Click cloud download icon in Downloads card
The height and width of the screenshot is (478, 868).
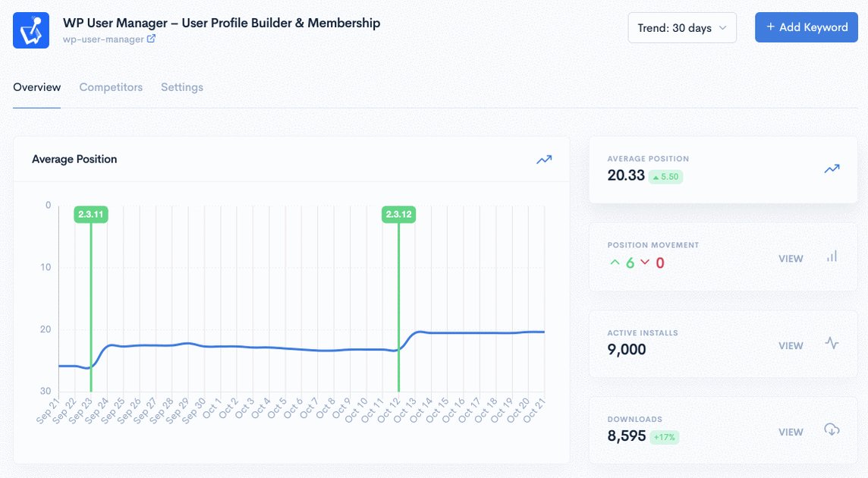click(832, 429)
